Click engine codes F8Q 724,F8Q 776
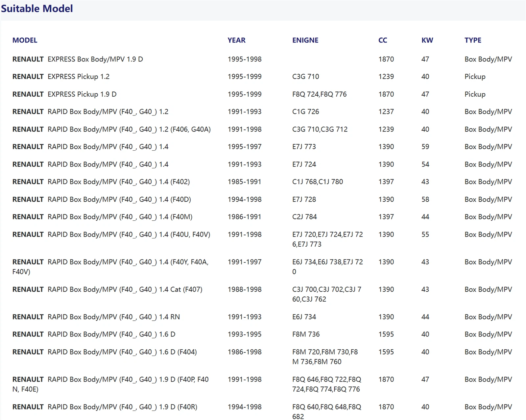The width and height of the screenshot is (526, 420). (x=319, y=94)
